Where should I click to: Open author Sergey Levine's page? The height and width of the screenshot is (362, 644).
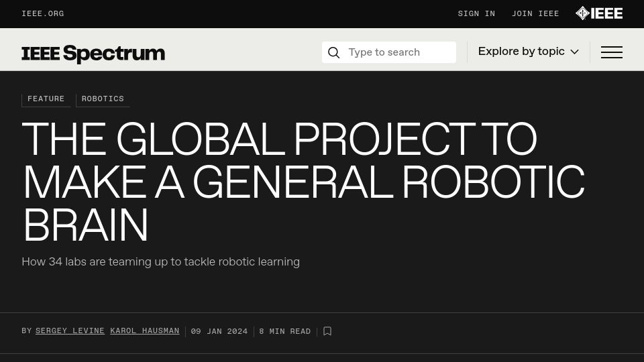click(70, 330)
